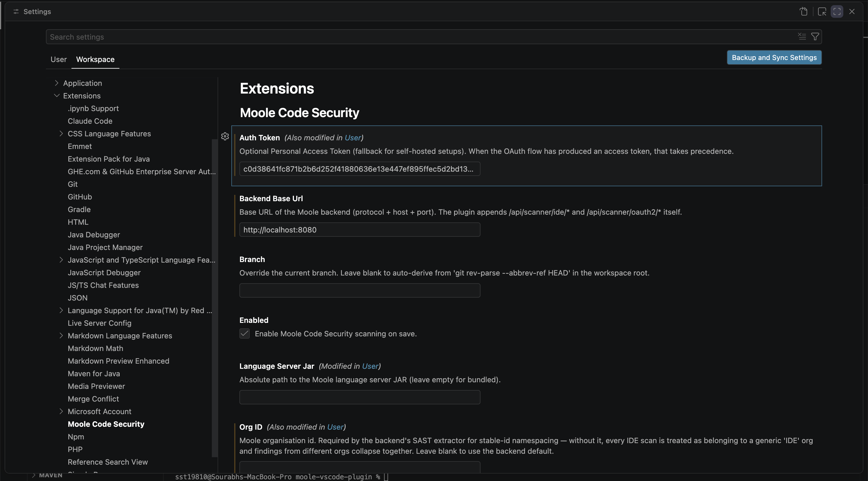Select Markdown Math
The image size is (868, 481).
[x=95, y=348]
